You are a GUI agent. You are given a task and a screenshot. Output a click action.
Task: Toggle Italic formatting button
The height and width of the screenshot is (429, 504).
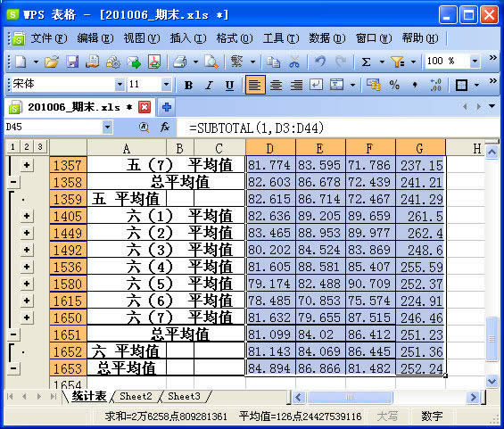coord(210,85)
